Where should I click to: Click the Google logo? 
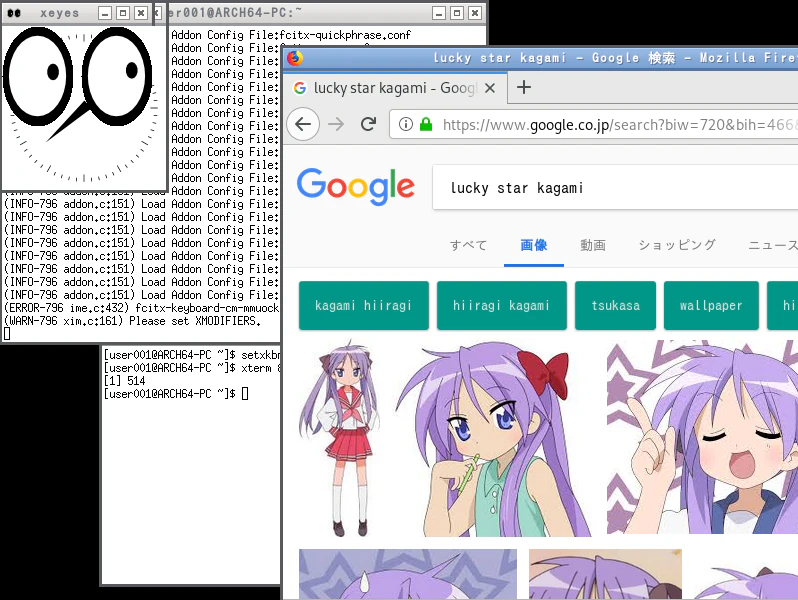[x=356, y=187]
